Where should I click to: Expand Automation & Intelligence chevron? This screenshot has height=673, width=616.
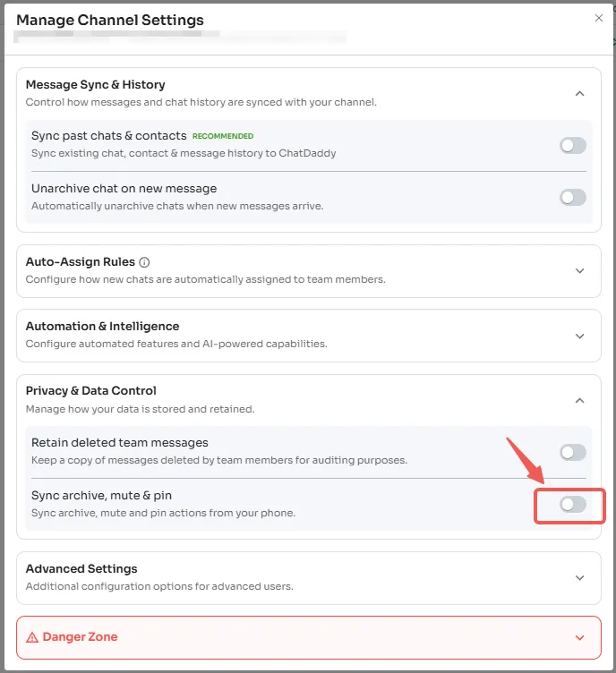pos(579,336)
